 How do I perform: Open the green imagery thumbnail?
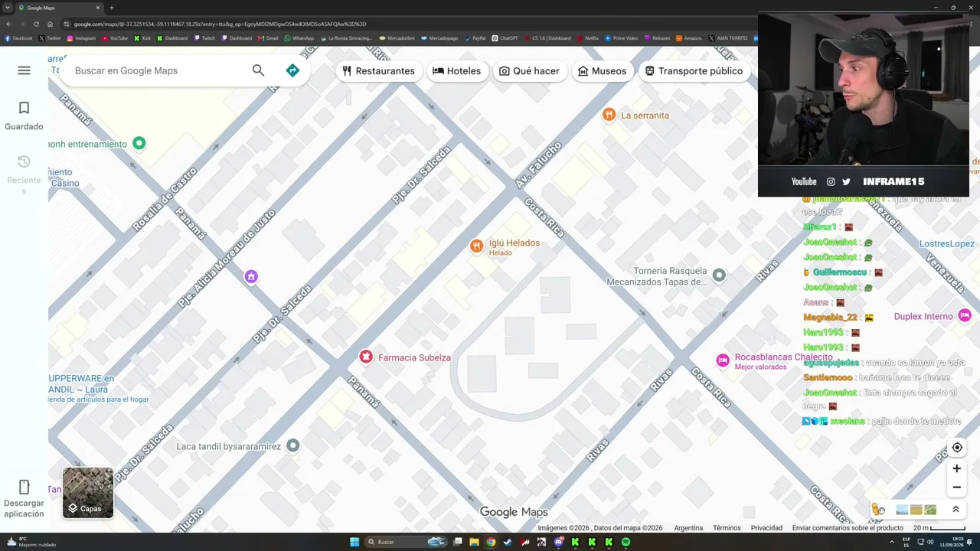click(x=930, y=510)
